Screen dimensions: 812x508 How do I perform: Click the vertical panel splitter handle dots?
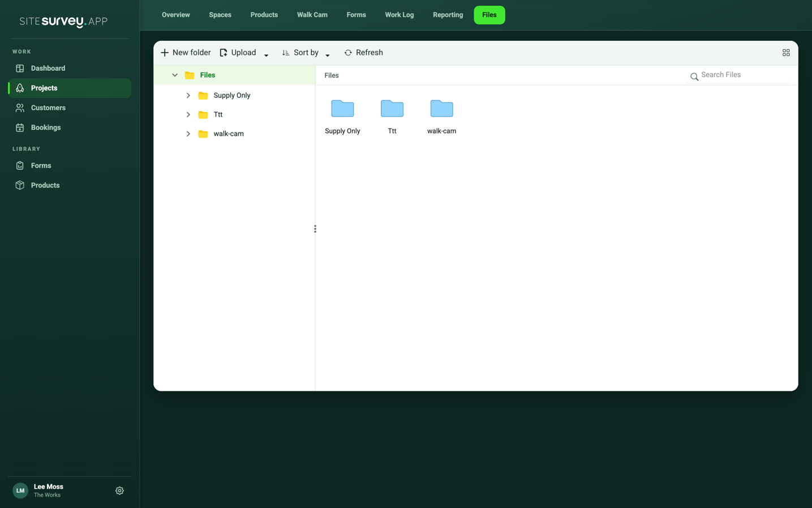(315, 229)
